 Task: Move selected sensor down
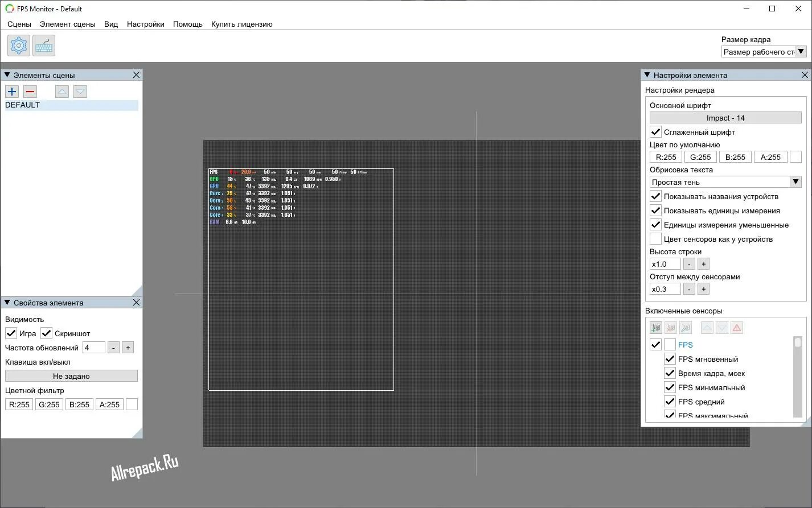[722, 328]
